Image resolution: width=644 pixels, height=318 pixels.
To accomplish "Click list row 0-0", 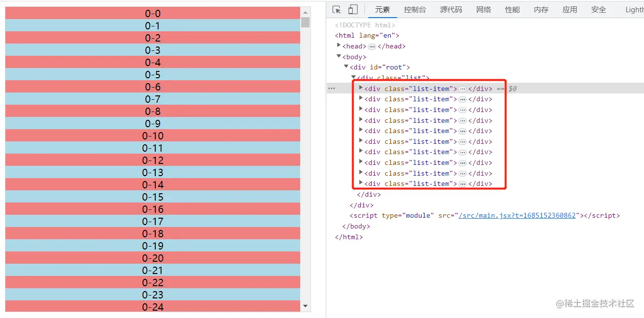I will click(x=153, y=13).
